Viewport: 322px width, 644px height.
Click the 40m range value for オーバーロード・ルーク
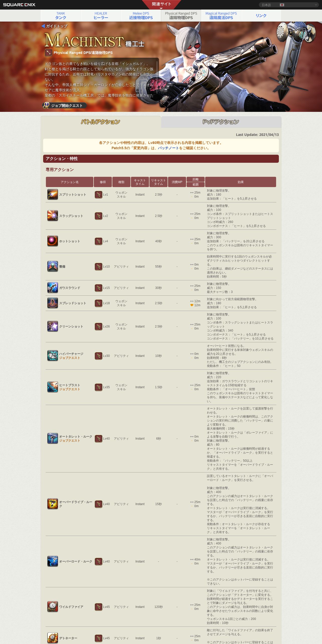point(197,559)
